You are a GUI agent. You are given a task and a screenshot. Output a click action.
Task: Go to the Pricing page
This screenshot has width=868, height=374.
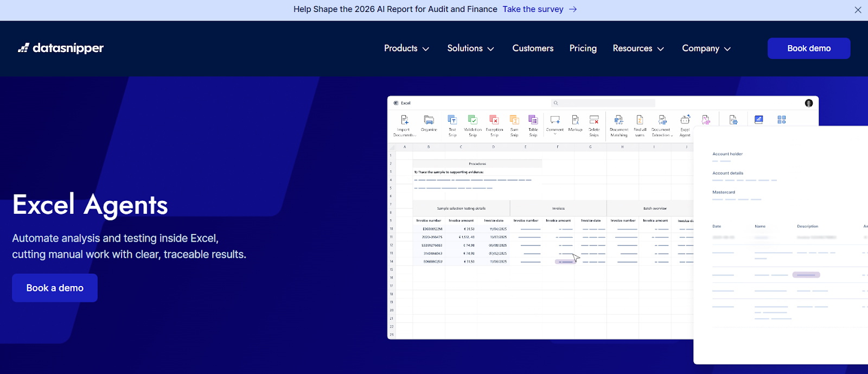[x=583, y=48]
